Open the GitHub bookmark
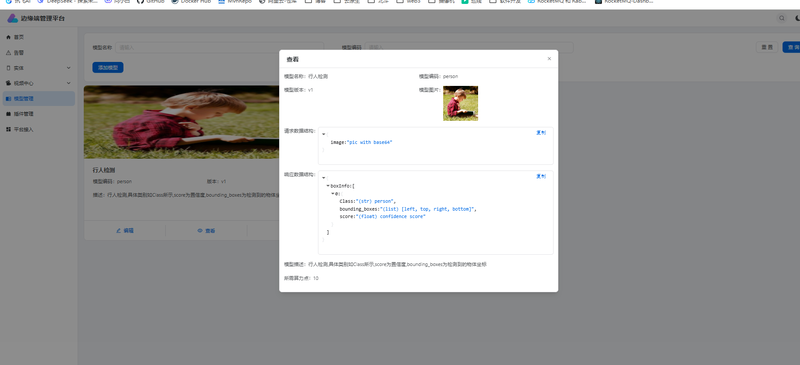The width and height of the screenshot is (800, 365). 151,2
